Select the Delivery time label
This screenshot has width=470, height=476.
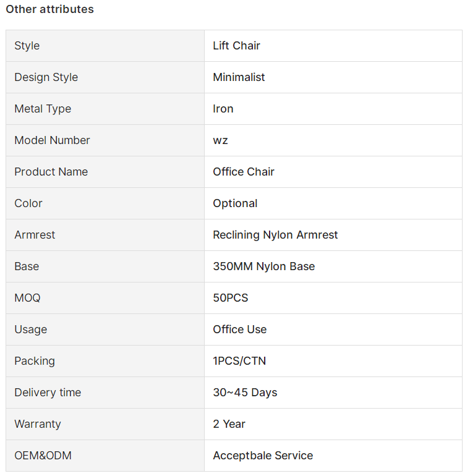(x=48, y=393)
